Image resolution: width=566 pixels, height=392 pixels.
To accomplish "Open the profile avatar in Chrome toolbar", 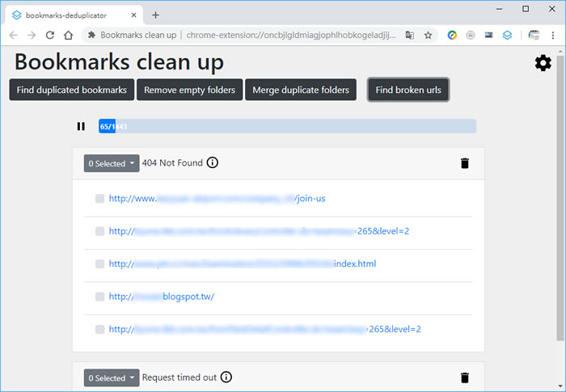I will coord(534,35).
